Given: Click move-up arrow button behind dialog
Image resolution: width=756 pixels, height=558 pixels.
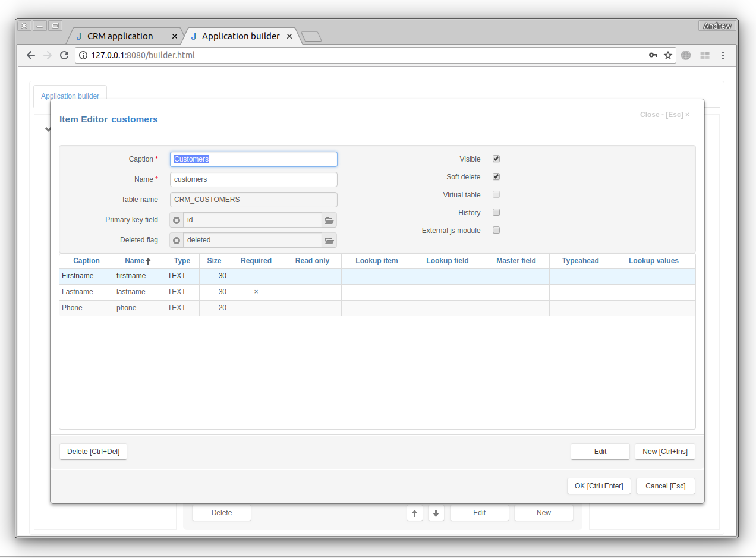Looking at the screenshot, I should point(415,513).
